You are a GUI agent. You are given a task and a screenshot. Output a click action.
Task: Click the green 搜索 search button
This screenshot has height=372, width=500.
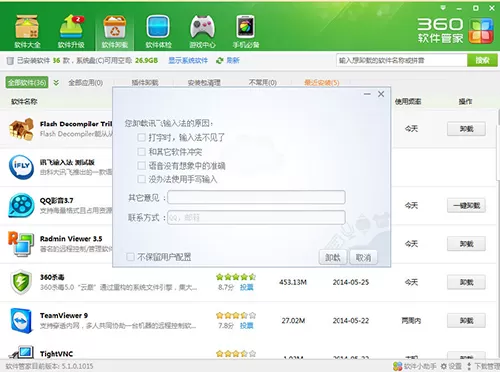coord(482,60)
